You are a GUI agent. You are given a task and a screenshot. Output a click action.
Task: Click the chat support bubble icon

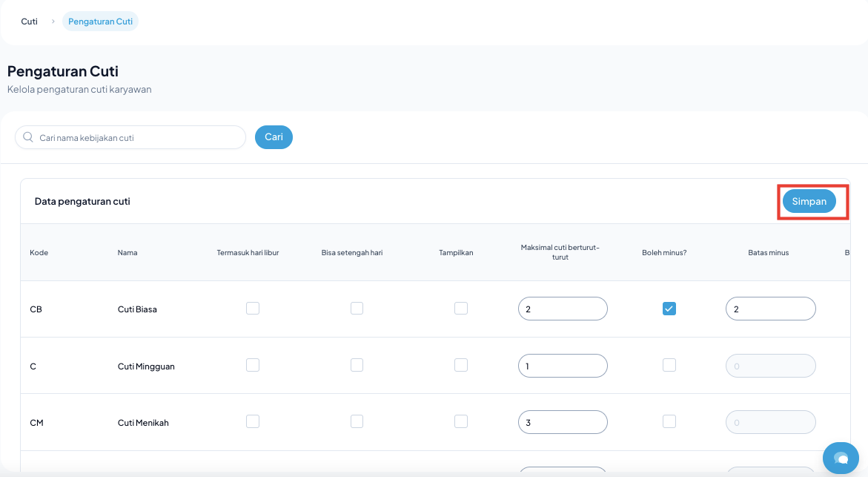coord(840,457)
